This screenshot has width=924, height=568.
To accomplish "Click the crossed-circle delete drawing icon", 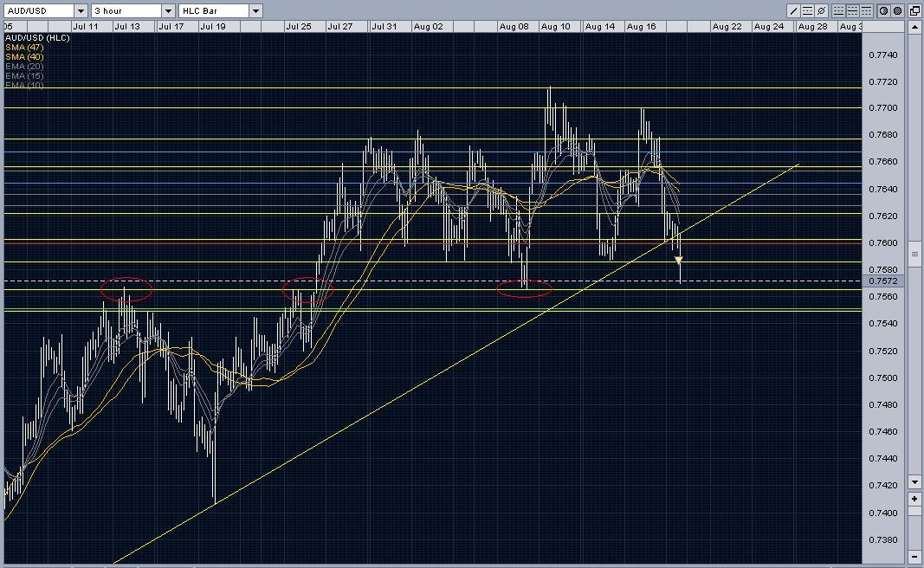I will (822, 11).
